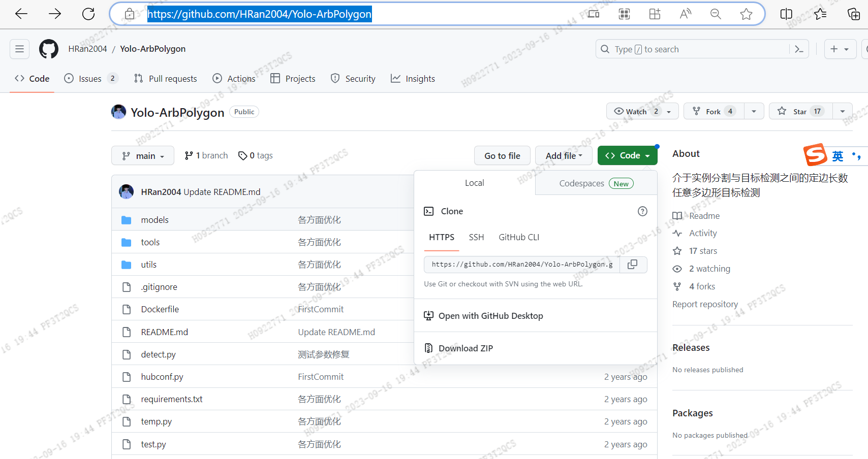Open the 4 forks link

click(694, 286)
